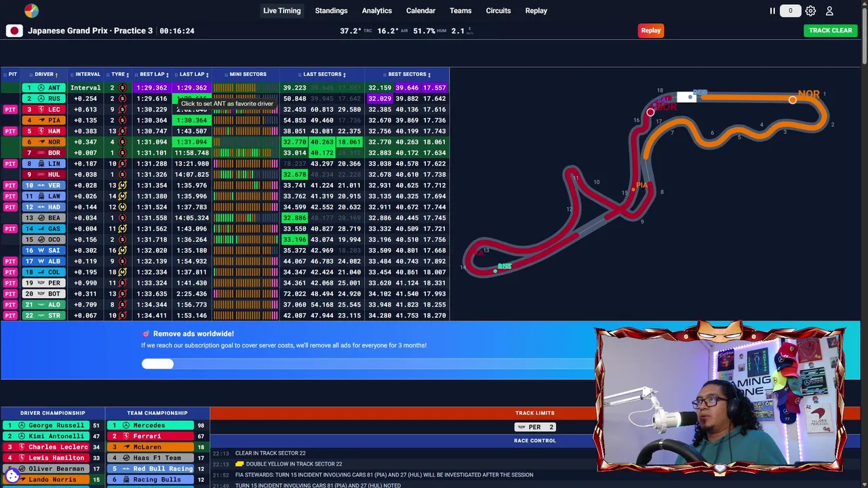The image size is (868, 488).
Task: Click the red Replay button
Action: (650, 30)
